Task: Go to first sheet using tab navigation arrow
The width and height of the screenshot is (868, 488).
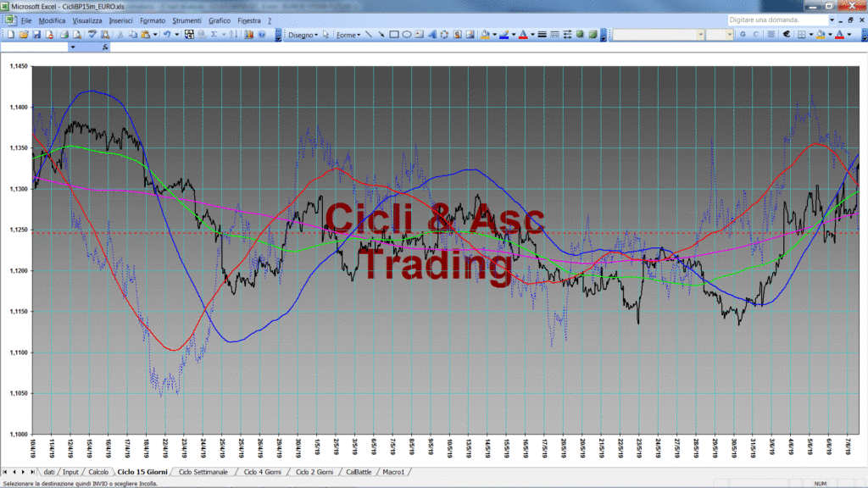Action: tap(5, 472)
